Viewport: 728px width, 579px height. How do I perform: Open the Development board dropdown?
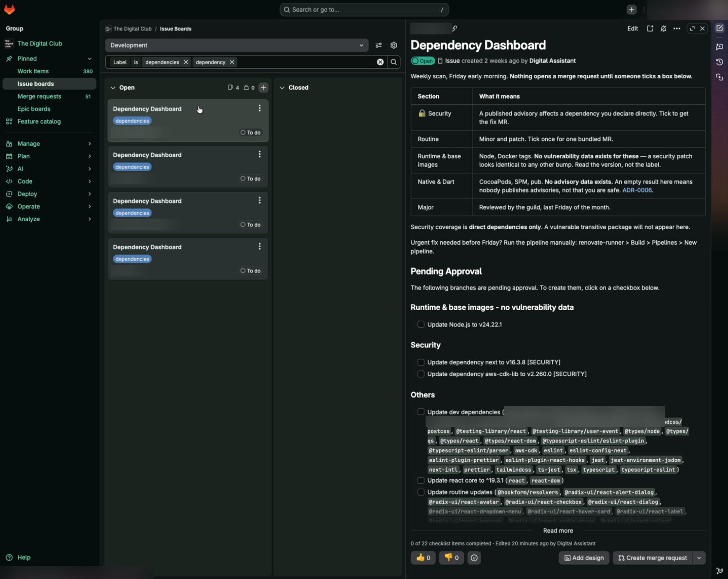237,45
